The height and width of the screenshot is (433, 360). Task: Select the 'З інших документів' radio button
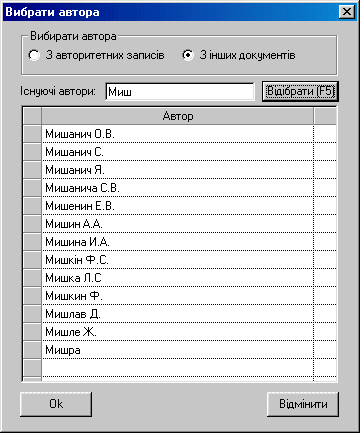tap(188, 55)
